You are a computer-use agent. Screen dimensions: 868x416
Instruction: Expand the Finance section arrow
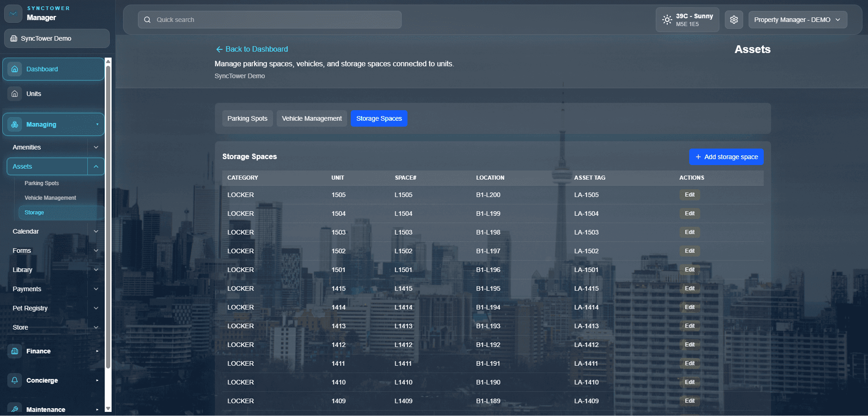[x=97, y=351]
